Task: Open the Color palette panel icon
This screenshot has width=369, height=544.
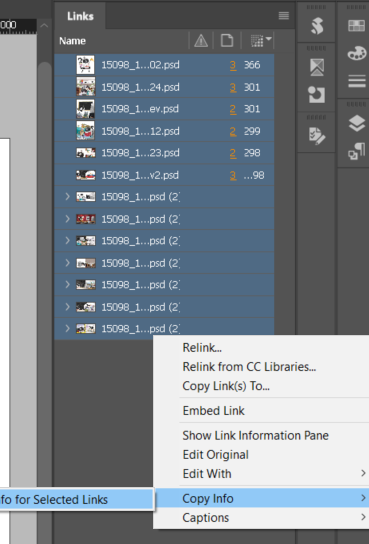Action: point(357,54)
